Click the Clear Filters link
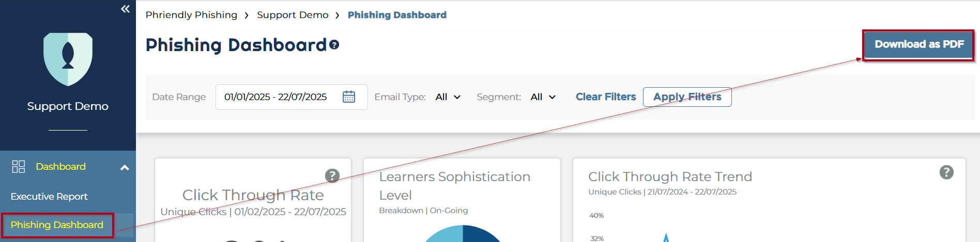This screenshot has height=242, width=980. click(606, 97)
